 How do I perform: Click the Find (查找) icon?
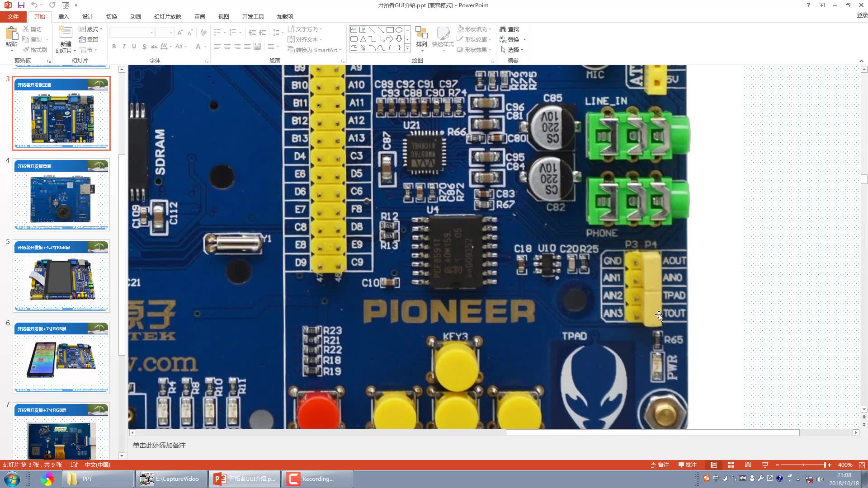[503, 29]
